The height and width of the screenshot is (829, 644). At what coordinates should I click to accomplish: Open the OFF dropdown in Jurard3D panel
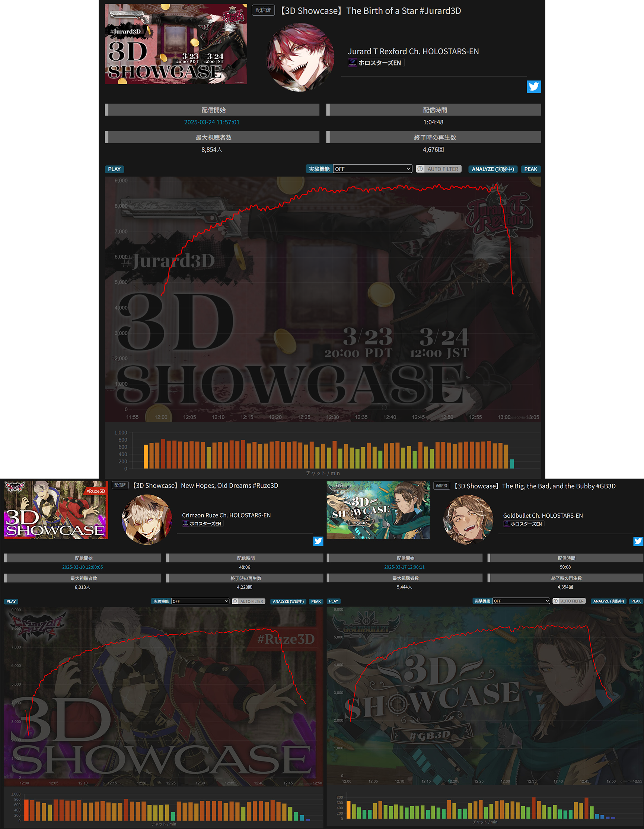coord(373,169)
